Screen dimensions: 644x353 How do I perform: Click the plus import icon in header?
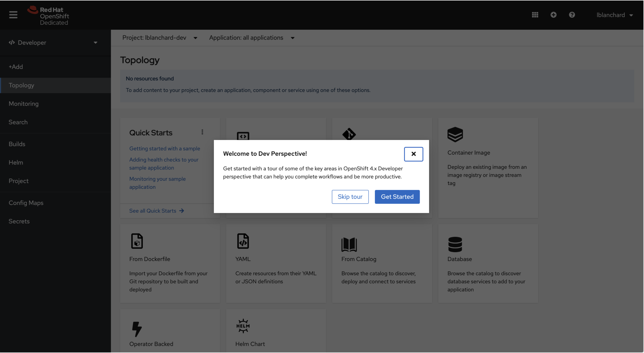tap(554, 15)
